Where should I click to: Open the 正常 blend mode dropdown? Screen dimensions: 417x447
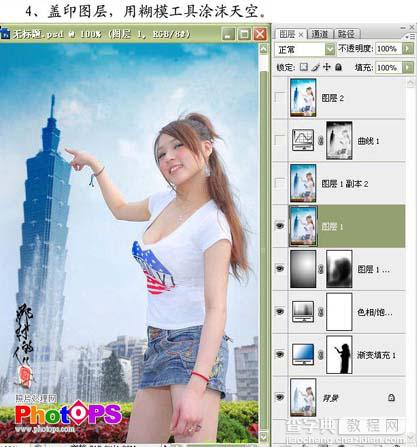coord(330,49)
